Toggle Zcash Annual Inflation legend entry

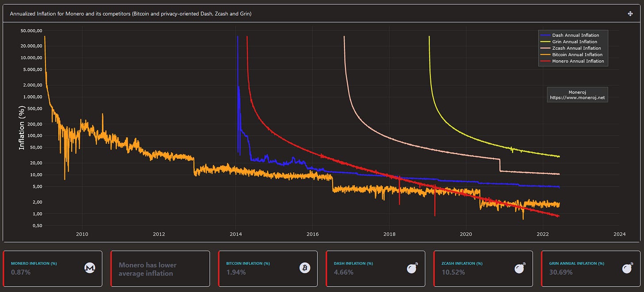573,48
